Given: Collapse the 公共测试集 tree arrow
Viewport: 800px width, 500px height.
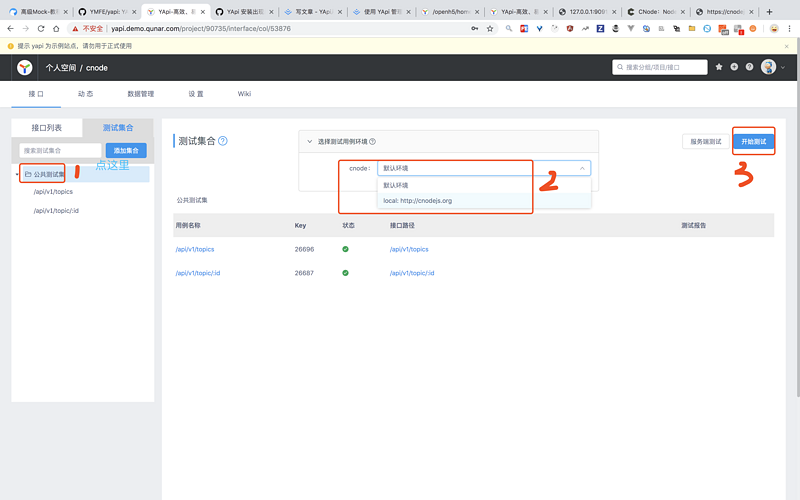Looking at the screenshot, I should tap(17, 174).
